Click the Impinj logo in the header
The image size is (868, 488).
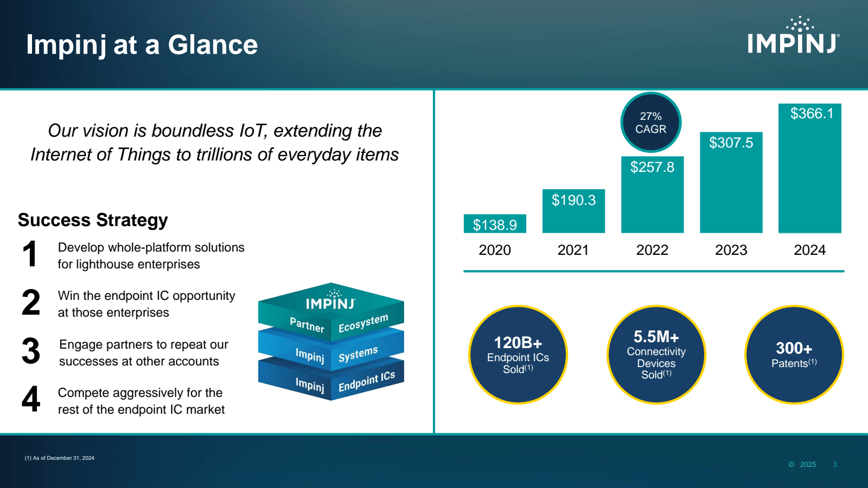793,35
